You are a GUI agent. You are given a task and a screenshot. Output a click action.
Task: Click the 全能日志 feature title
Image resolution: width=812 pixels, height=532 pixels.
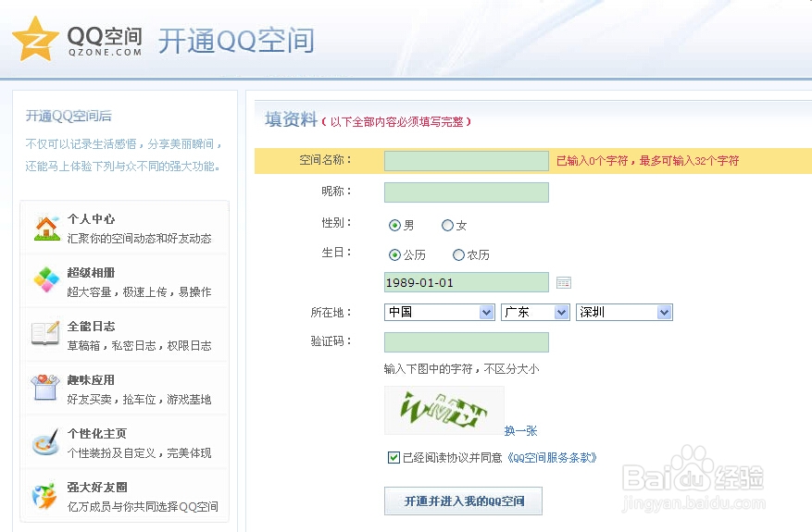(x=91, y=327)
